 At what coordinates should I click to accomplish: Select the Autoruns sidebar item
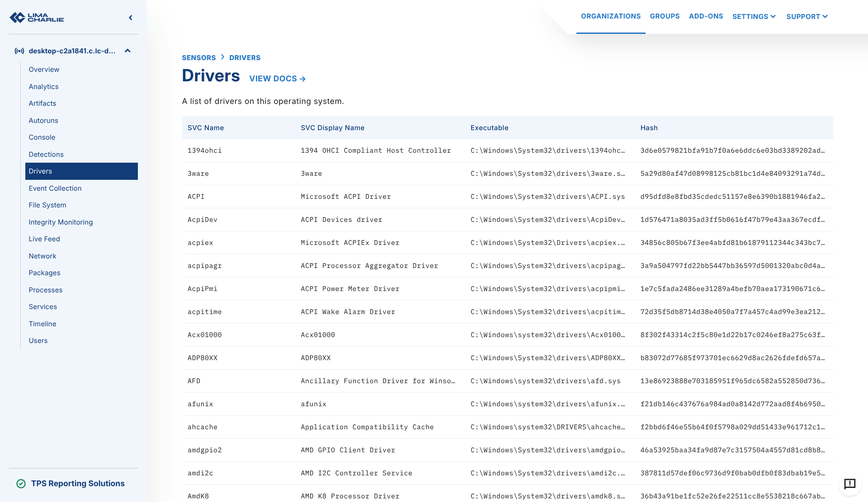tap(43, 121)
